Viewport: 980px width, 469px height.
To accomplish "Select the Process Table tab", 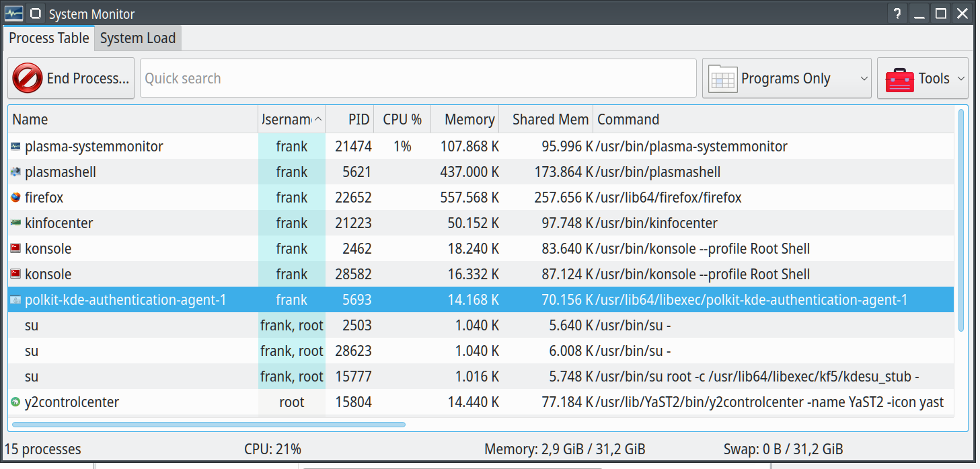I will tap(49, 38).
